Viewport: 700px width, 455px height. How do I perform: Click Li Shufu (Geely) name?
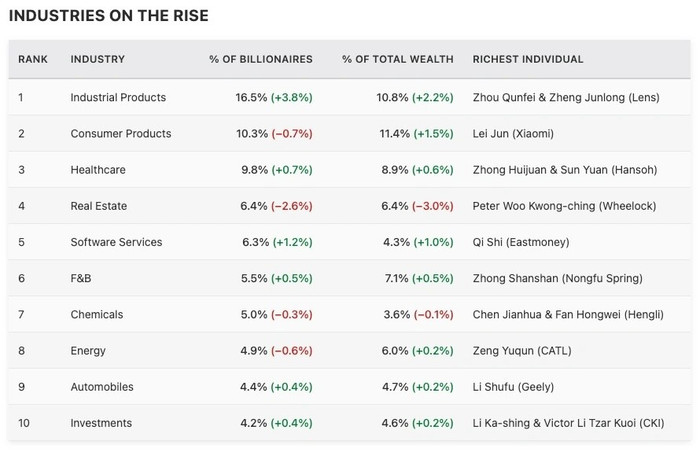pos(512,387)
